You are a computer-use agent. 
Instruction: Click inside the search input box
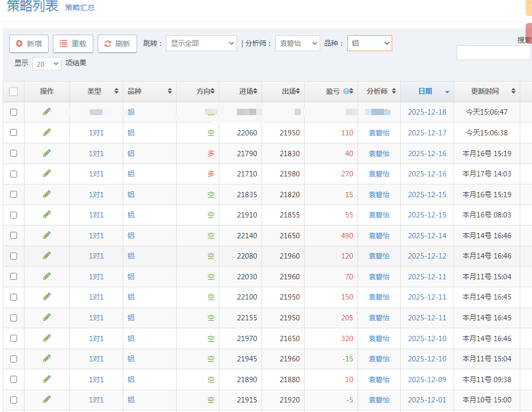(x=493, y=53)
